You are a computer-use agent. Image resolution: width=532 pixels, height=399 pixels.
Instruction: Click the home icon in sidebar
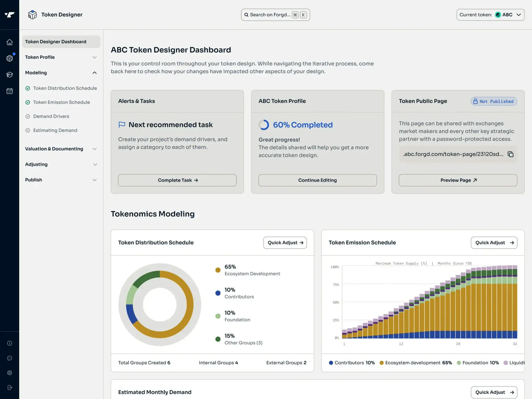click(x=10, y=42)
